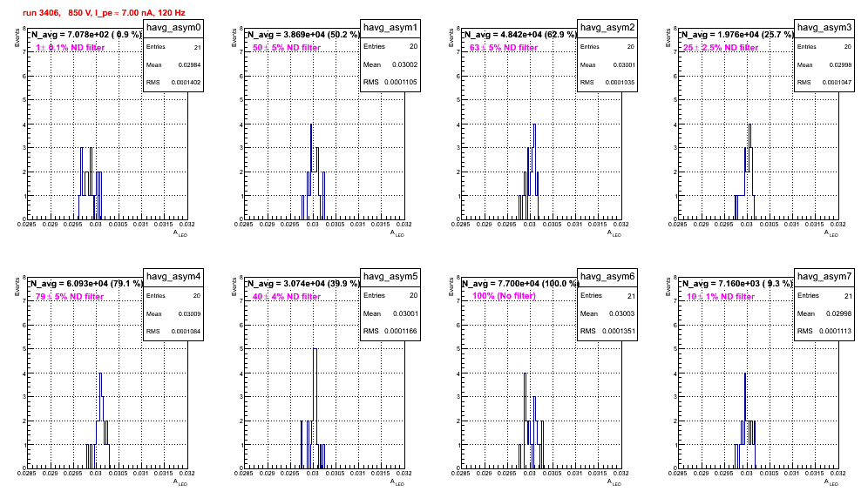Select the havg_asym6 stats box title
This screenshot has width=868, height=498.
tap(607, 276)
